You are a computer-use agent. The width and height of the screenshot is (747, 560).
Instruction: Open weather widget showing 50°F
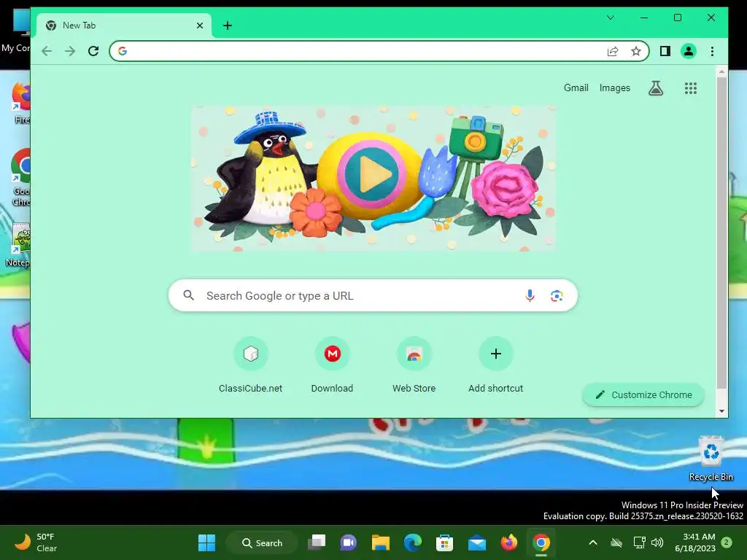point(36,542)
